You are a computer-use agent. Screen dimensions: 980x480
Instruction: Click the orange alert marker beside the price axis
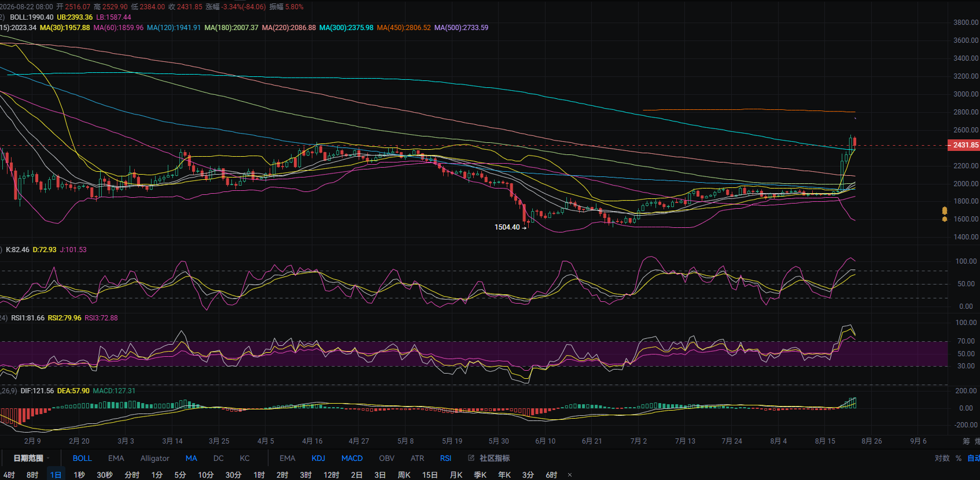click(x=944, y=215)
